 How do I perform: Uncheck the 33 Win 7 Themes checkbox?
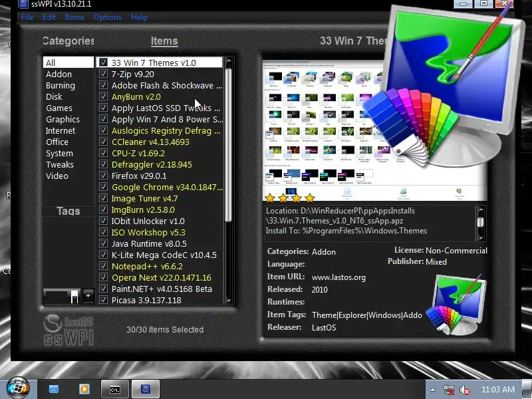(x=103, y=63)
